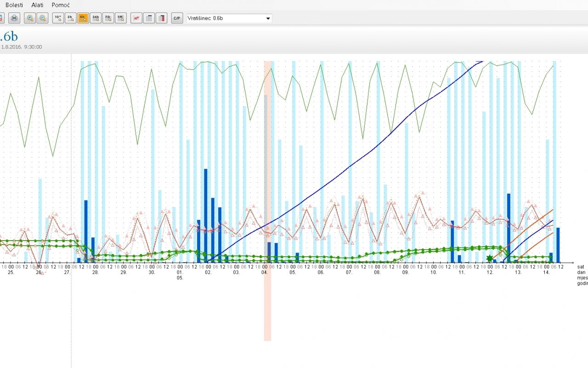
Task: Click the C/P toolbar button
Action: pos(177,18)
